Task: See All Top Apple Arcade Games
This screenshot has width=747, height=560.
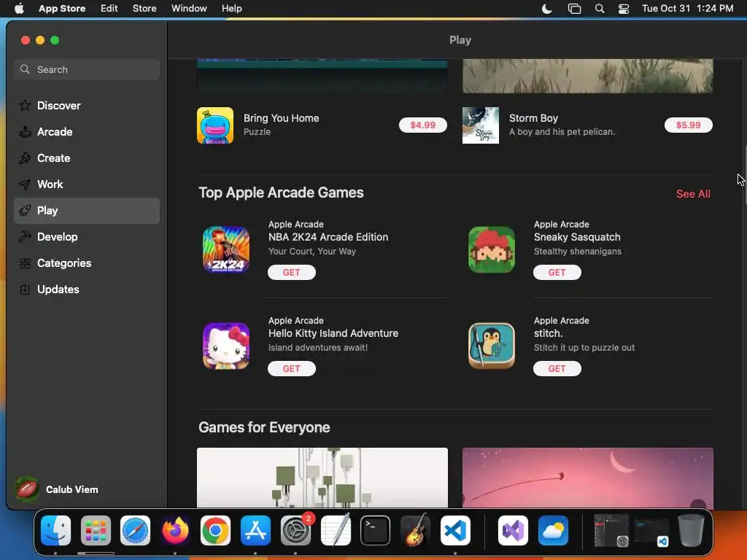Action: click(693, 194)
